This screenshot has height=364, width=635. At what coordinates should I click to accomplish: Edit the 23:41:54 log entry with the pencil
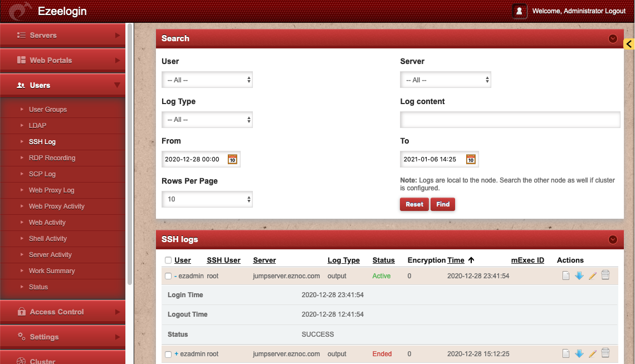[593, 276]
